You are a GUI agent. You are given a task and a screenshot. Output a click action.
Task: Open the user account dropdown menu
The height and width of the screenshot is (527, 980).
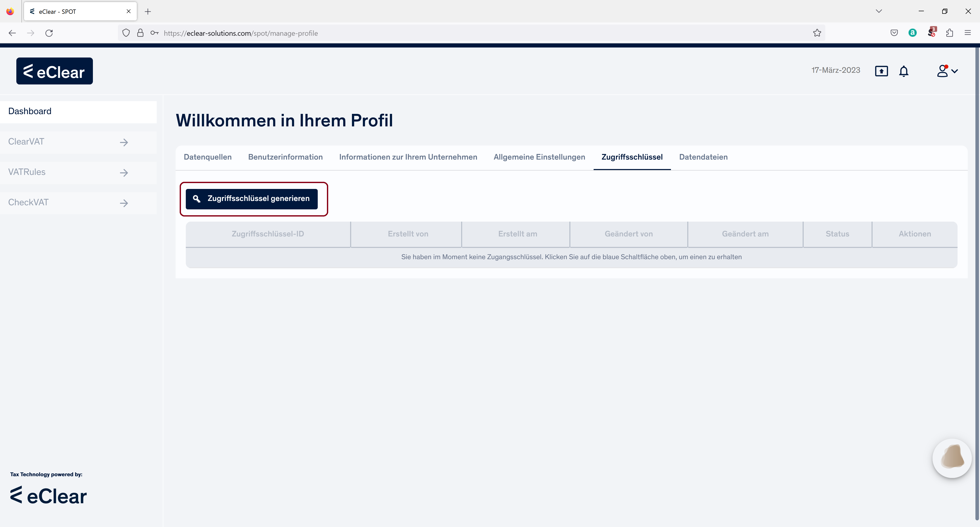(x=947, y=71)
